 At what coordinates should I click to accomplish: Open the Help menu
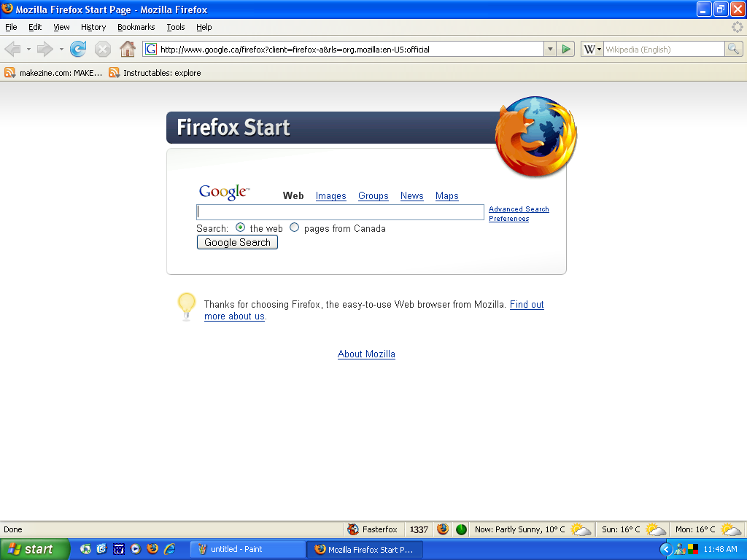tap(204, 27)
